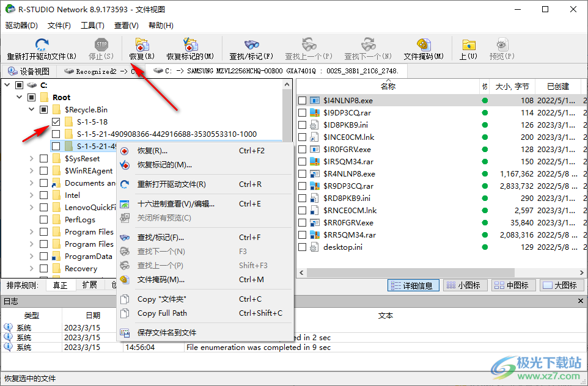This screenshot has width=588, height=386.
Task: Uncheck the S-1-5-18 folder checkbox
Action: pyautogui.click(x=56, y=122)
